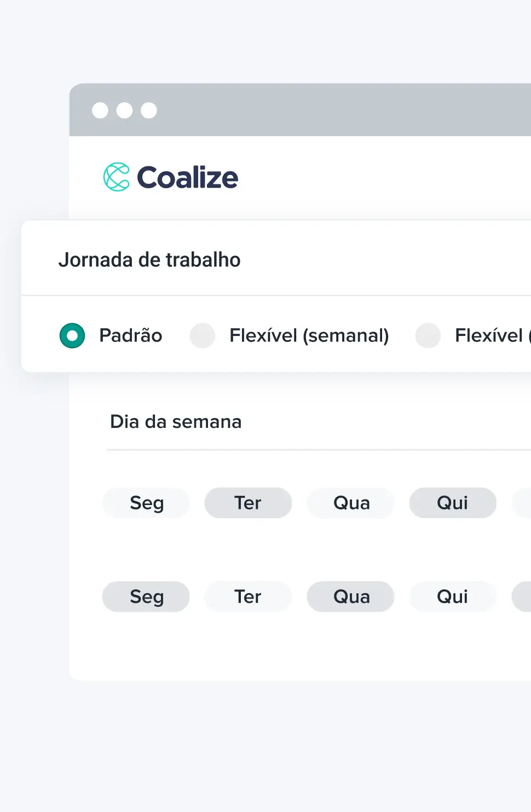Toggle Qui chip in the second row

click(x=453, y=596)
